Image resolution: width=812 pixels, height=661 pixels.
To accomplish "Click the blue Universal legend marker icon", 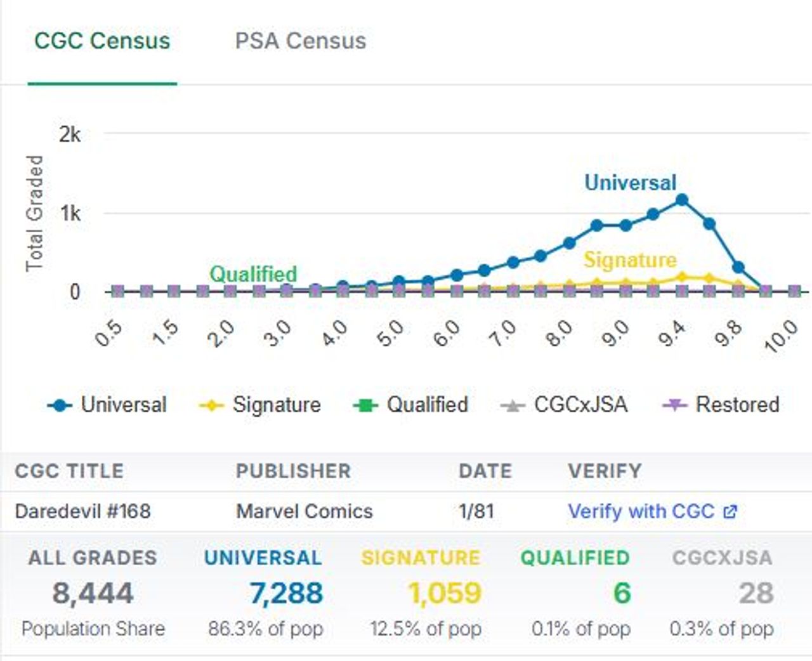I will [60, 405].
